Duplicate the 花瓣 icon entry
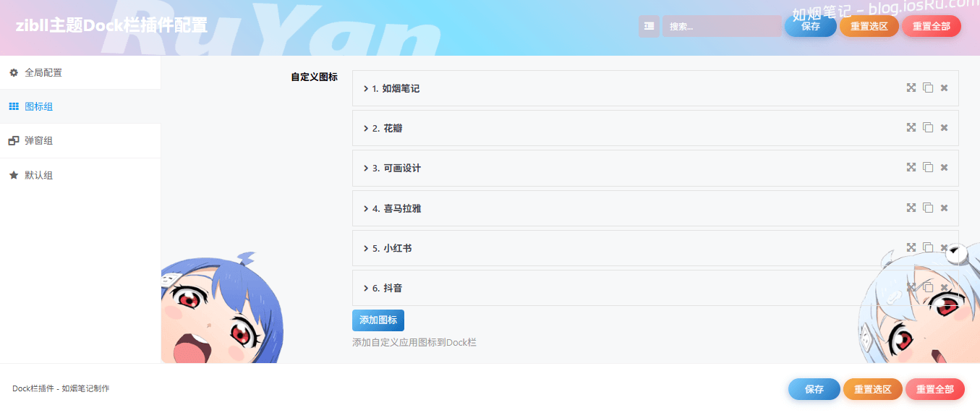 [x=928, y=127]
